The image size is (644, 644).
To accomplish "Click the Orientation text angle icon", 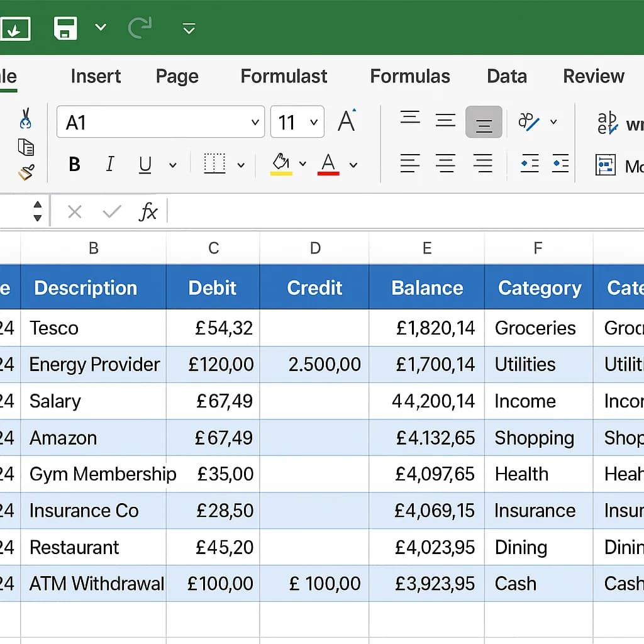I will [x=529, y=122].
